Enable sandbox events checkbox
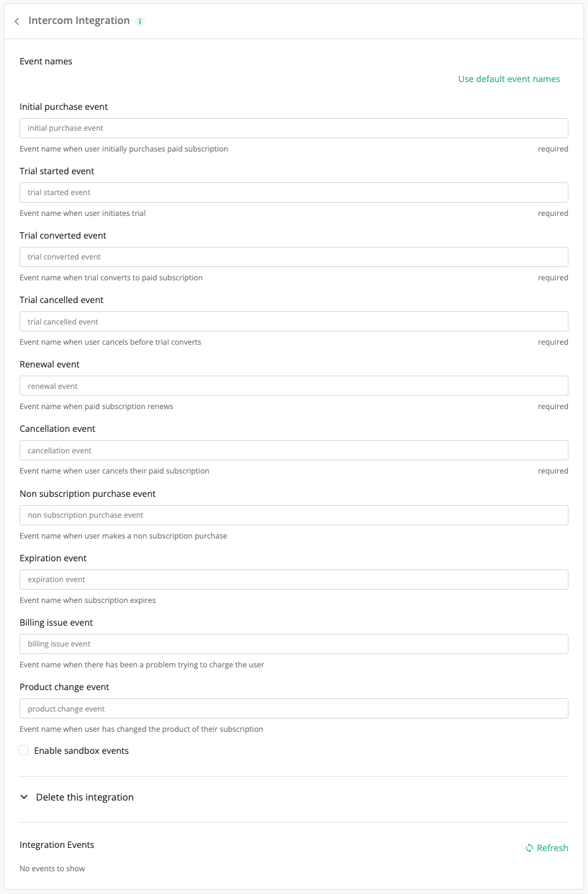The height and width of the screenshot is (894, 588). pos(23,750)
